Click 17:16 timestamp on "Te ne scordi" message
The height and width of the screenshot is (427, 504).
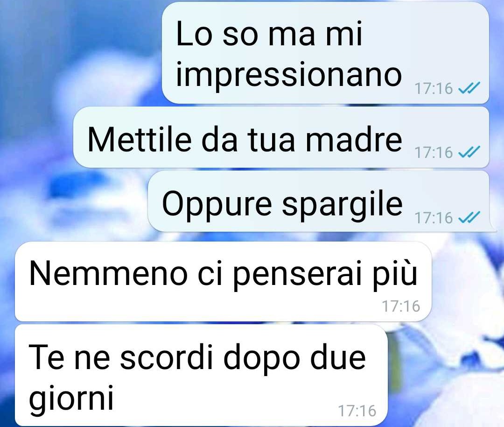click(357, 411)
